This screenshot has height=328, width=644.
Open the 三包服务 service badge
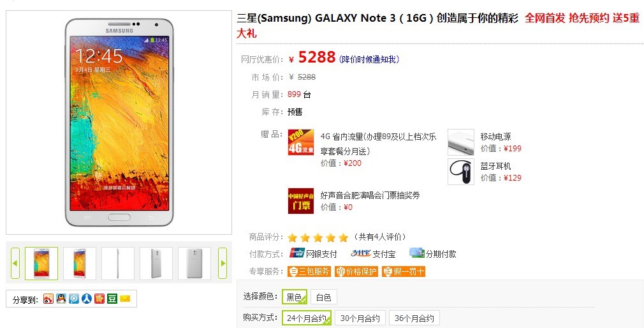click(x=309, y=271)
